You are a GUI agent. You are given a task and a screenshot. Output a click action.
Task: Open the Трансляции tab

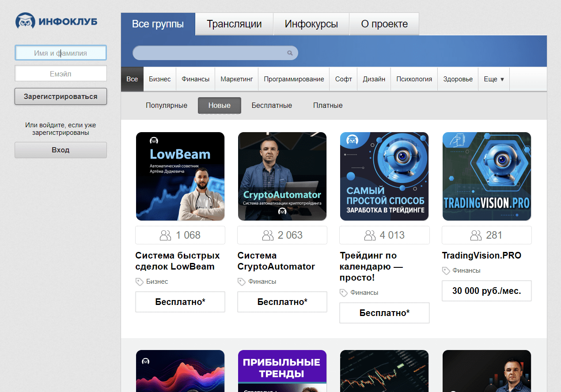click(x=234, y=24)
